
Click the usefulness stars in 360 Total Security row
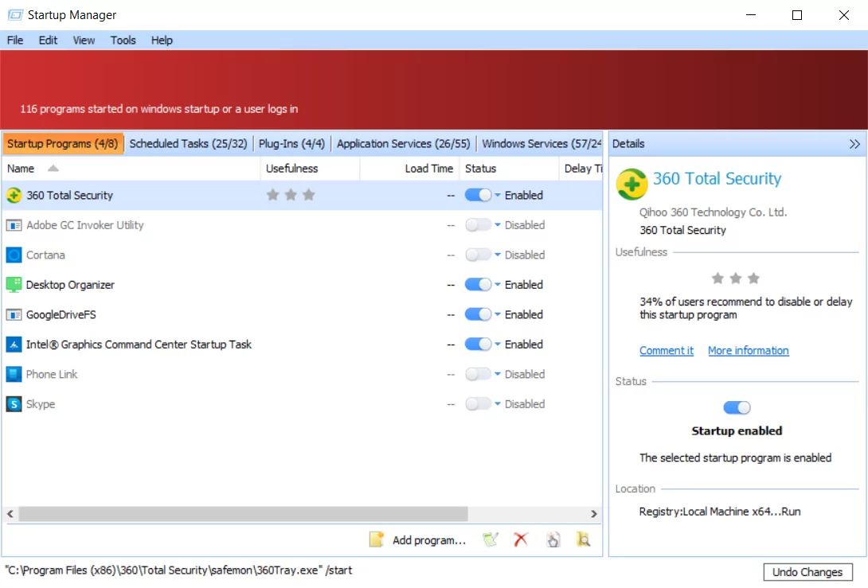tap(291, 195)
